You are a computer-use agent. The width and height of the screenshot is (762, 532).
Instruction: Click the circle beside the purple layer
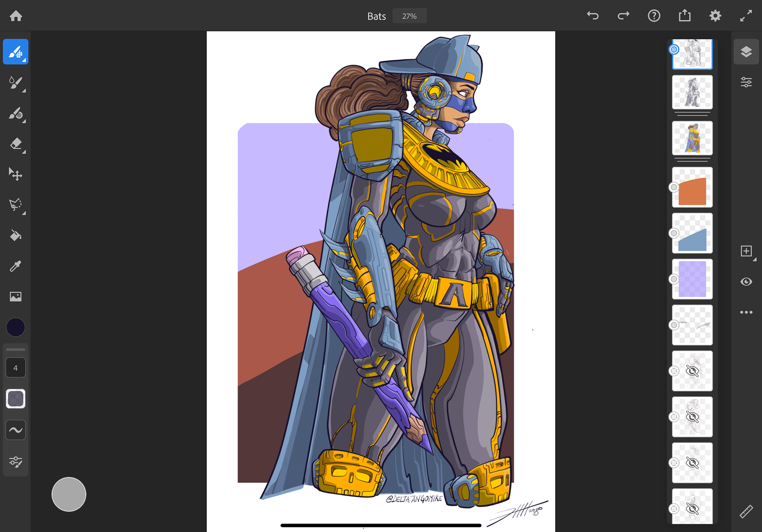[x=673, y=279]
